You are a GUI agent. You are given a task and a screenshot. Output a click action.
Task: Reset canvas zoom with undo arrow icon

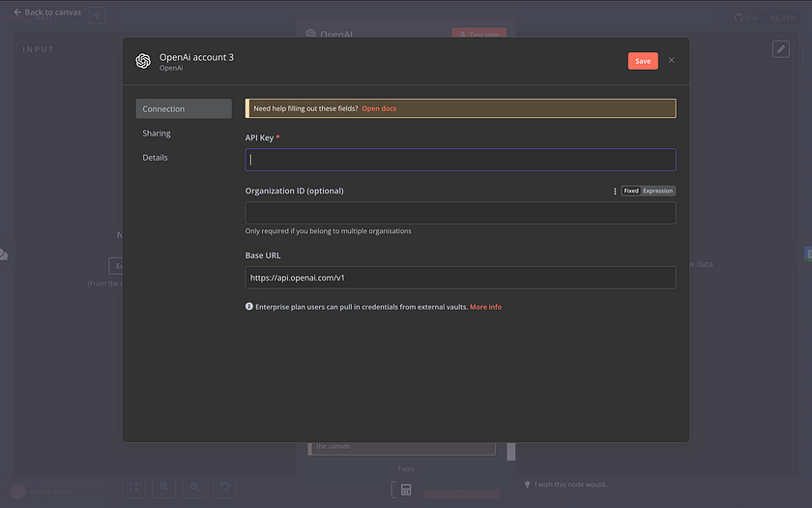pos(224,486)
